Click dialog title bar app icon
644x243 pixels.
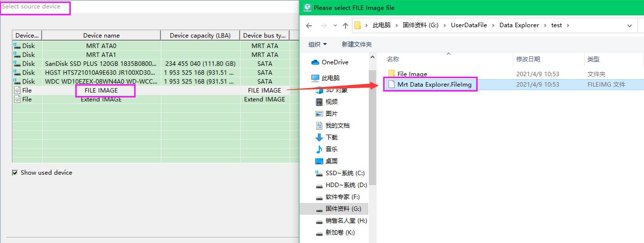click(x=307, y=7)
